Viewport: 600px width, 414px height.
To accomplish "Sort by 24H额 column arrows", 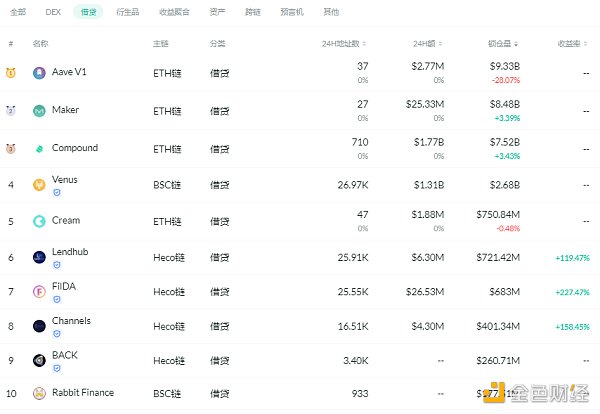I will [440, 44].
